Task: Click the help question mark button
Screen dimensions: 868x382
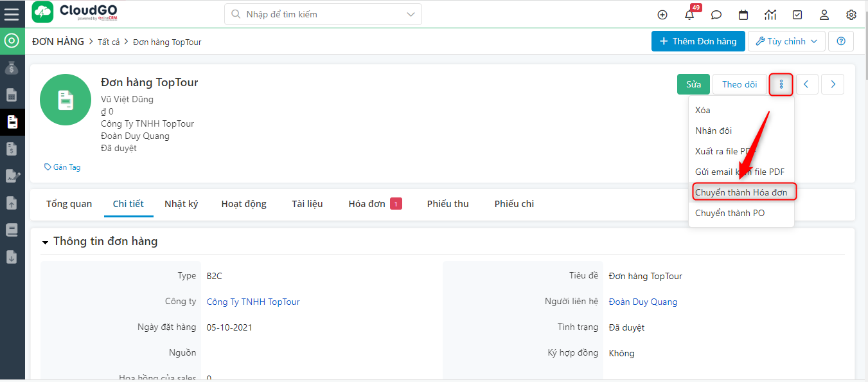Action: 841,41
